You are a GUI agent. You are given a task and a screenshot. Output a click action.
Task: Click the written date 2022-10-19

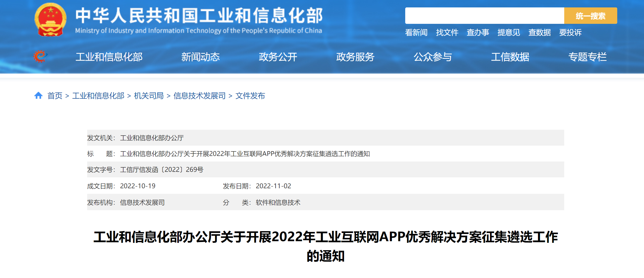[138, 186]
